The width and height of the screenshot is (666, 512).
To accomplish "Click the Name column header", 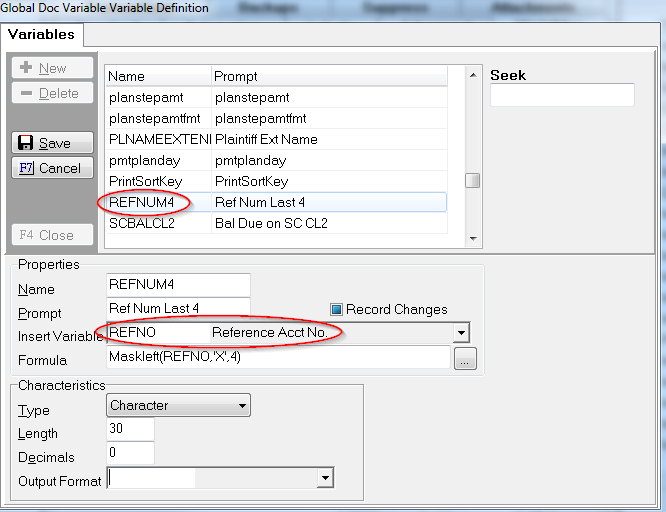I will coord(156,76).
